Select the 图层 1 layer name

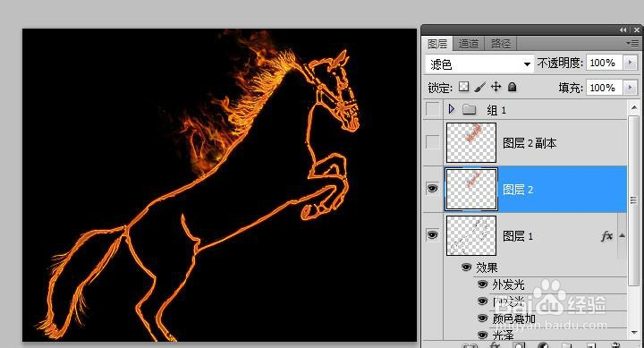(x=518, y=236)
